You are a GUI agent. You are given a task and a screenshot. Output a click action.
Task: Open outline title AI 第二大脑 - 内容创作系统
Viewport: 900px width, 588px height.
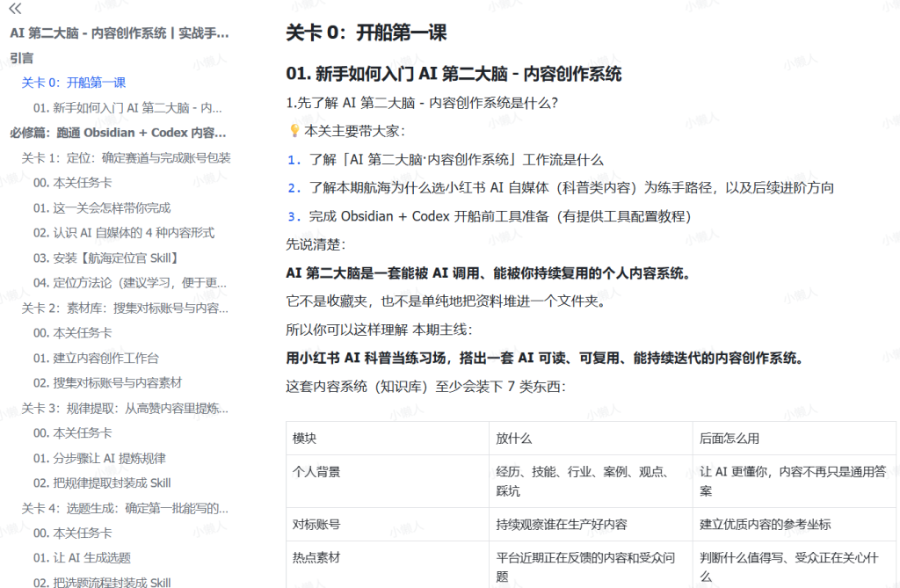pos(120,33)
